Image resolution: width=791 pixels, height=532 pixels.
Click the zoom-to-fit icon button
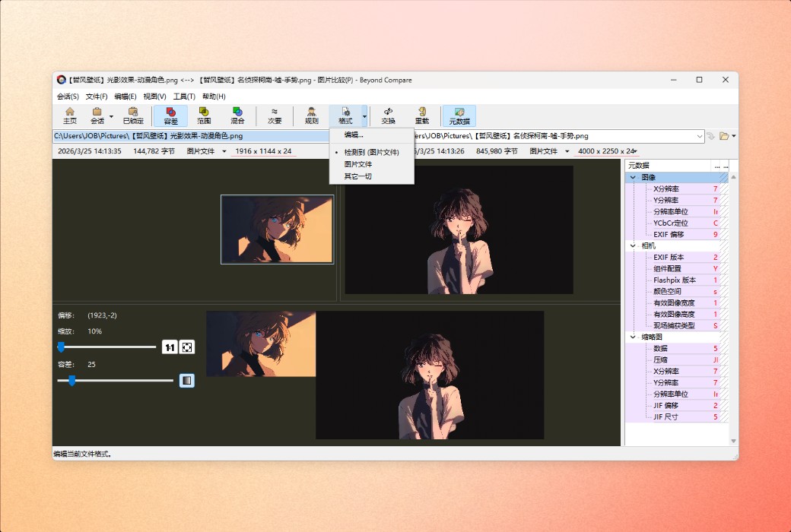[x=187, y=347]
